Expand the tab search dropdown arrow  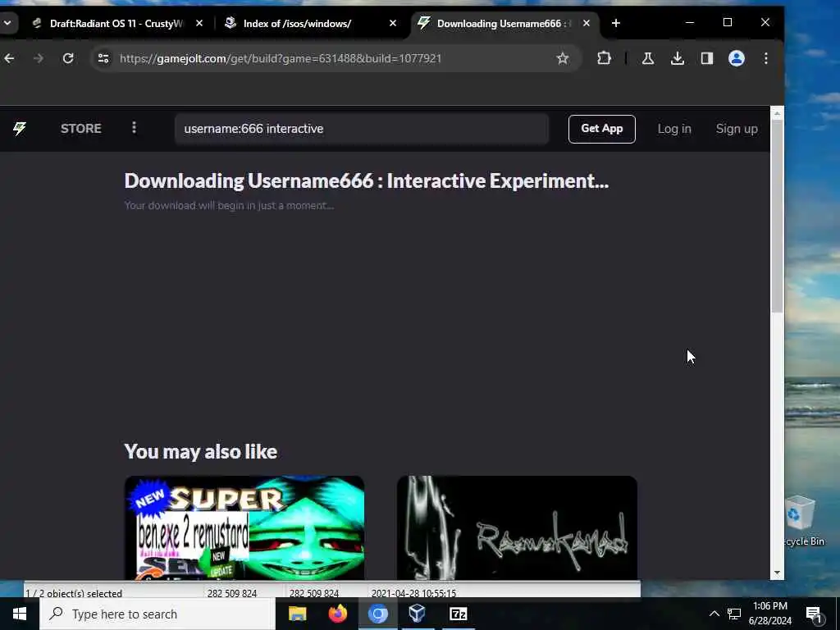pos(7,23)
